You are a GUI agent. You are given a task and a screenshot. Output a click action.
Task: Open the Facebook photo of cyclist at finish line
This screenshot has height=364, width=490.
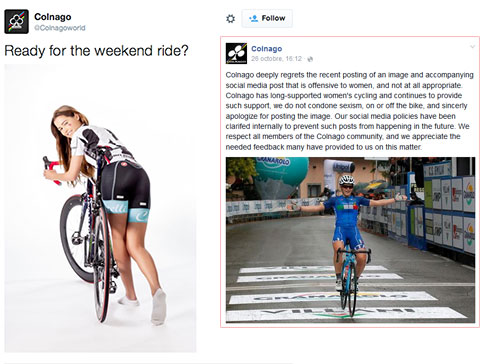pyautogui.click(x=351, y=240)
